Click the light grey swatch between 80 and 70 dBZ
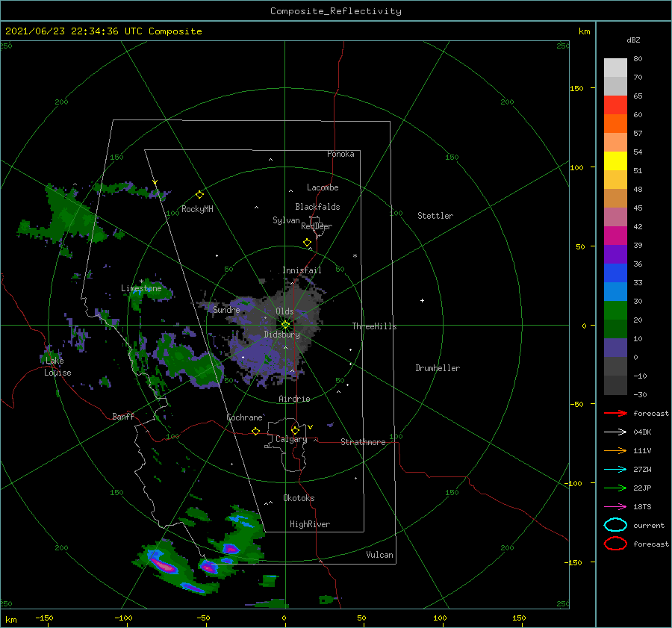 pyautogui.click(x=615, y=68)
